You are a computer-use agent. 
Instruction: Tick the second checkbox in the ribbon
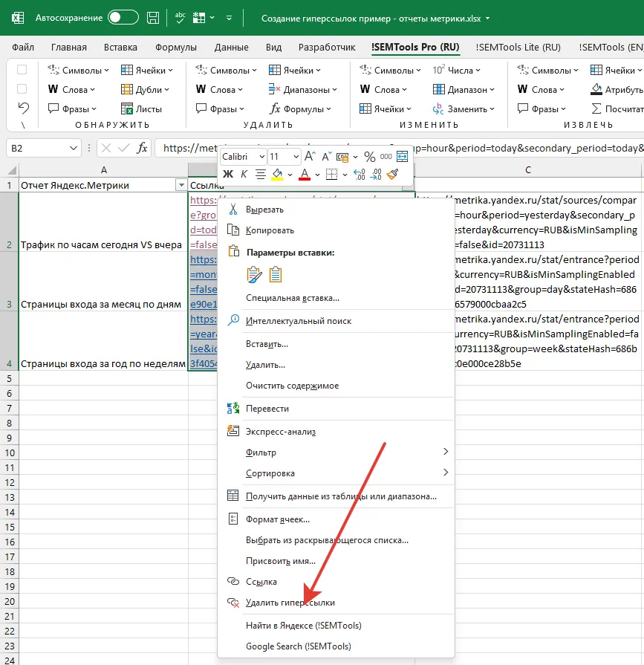pyautogui.click(x=22, y=89)
